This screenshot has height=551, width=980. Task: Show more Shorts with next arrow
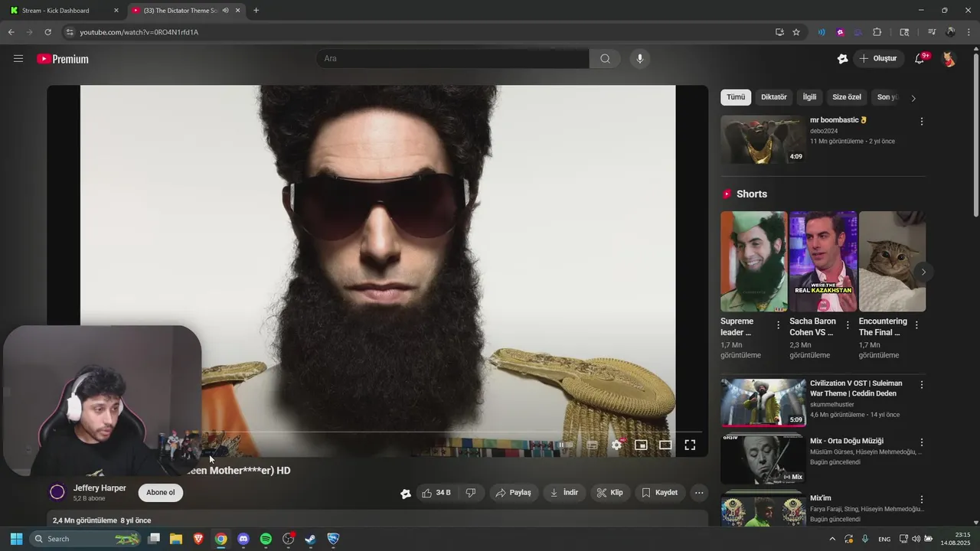[923, 272]
